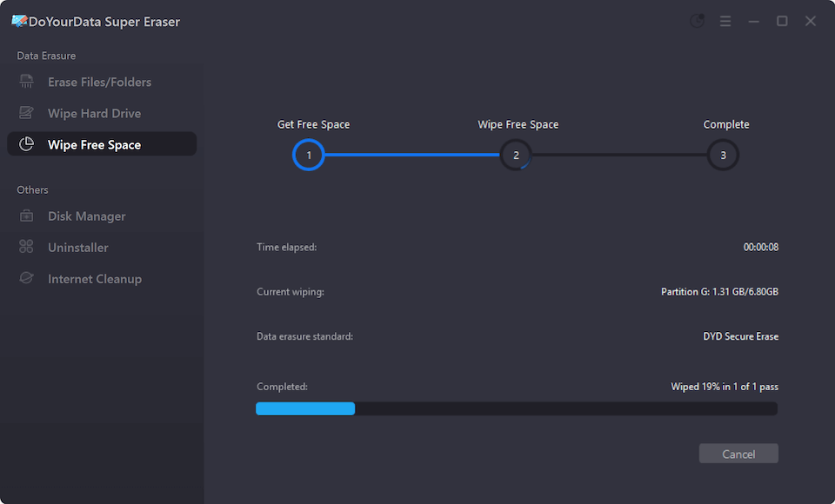This screenshot has width=835, height=504.
Task: Click the Partition G wiping status text
Action: 719,292
